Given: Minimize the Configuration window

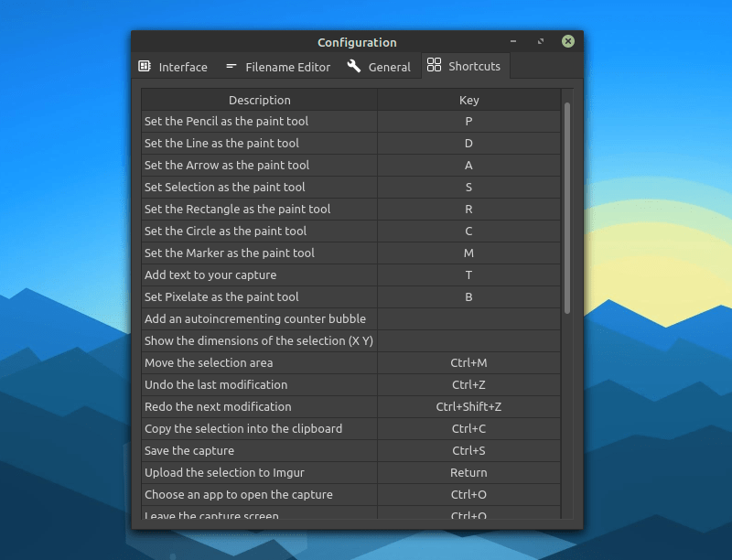Looking at the screenshot, I should [513, 41].
